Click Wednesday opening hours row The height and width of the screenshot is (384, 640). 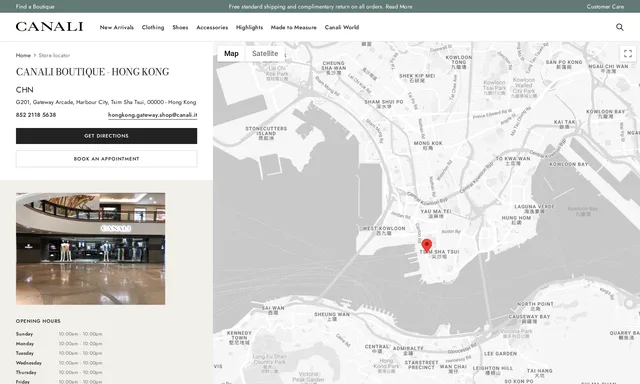click(x=59, y=363)
